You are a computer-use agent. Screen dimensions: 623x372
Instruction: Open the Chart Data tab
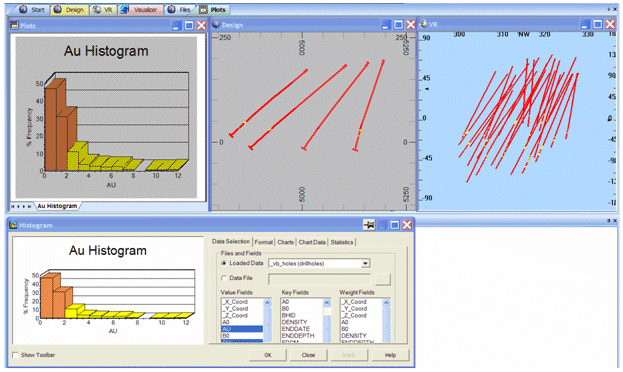click(312, 242)
